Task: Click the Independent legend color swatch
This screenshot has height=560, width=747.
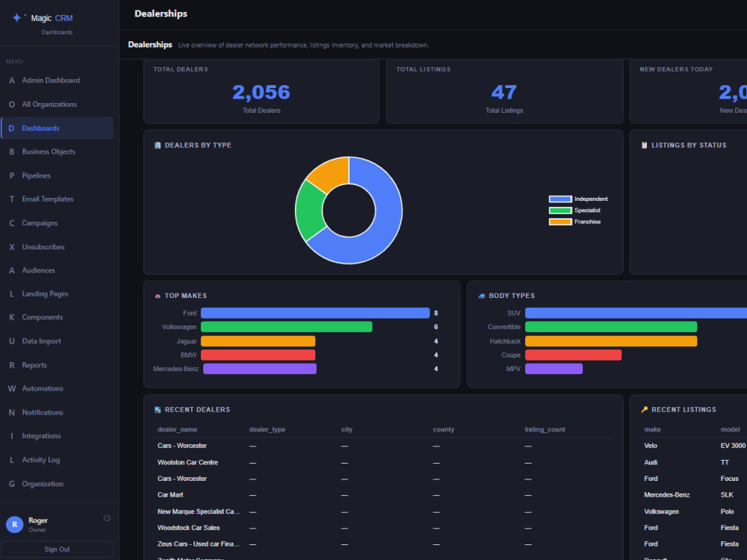Action: coord(560,199)
